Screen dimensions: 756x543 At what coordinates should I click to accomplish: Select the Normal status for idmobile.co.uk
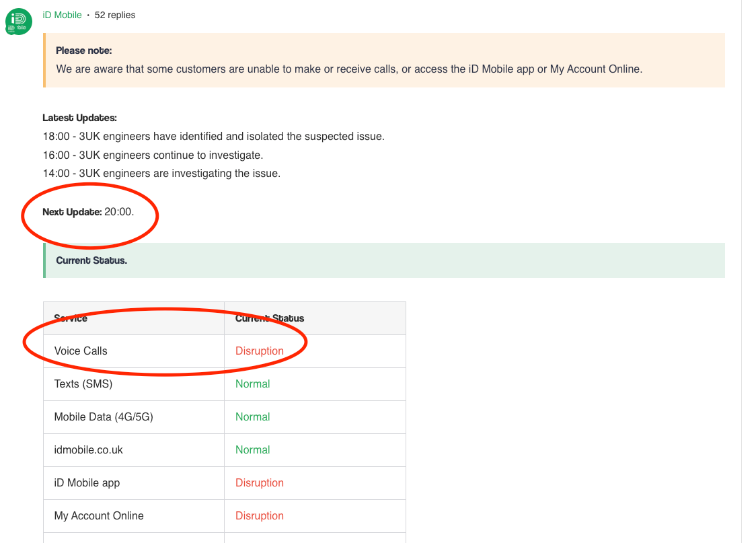[253, 450]
